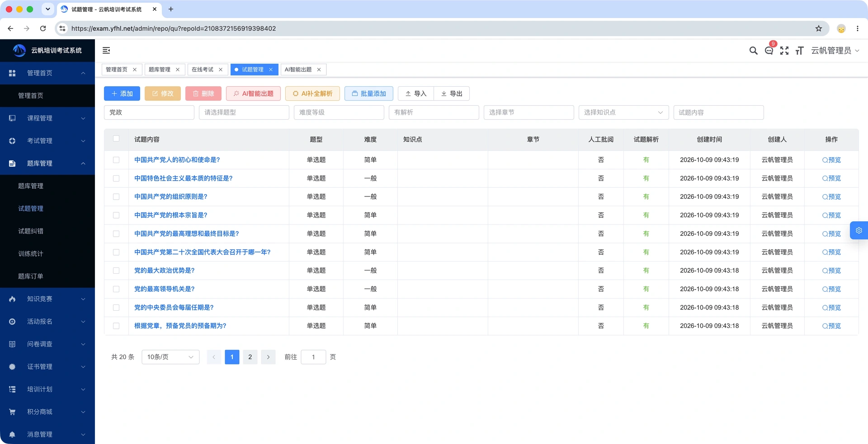The image size is (868, 444).
Task: Reload the browser page
Action: point(43,28)
